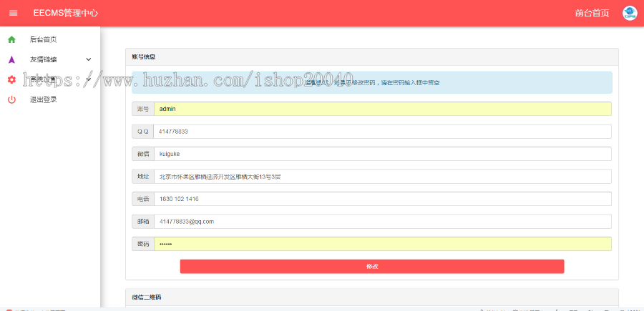Open 后台首页 in sidebar
Screen dimensions: 644x311
43,39
